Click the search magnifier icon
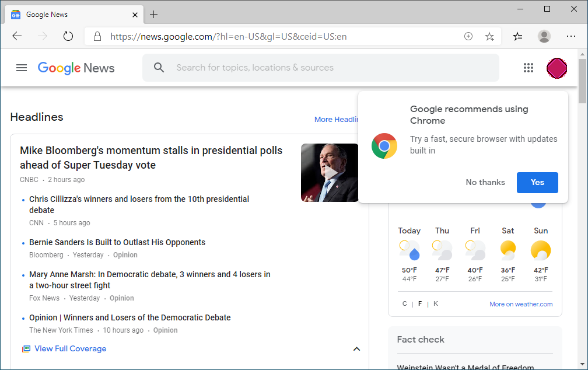 point(159,68)
